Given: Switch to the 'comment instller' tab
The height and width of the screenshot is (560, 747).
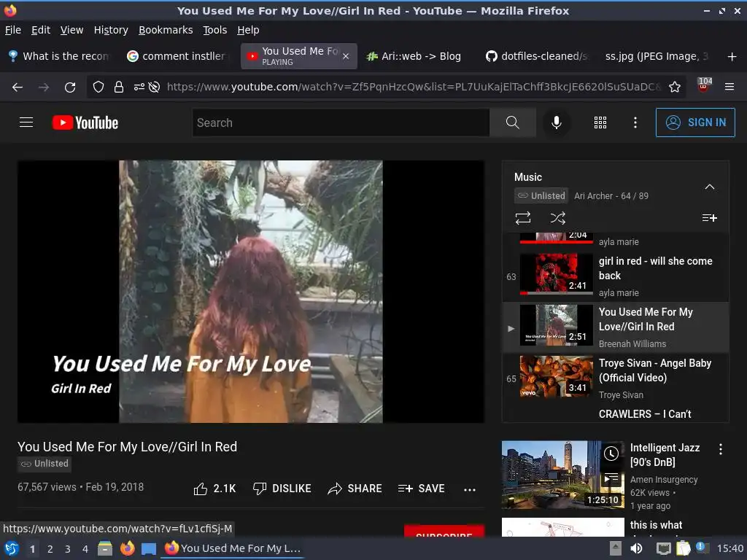Looking at the screenshot, I should pyautogui.click(x=178, y=56).
